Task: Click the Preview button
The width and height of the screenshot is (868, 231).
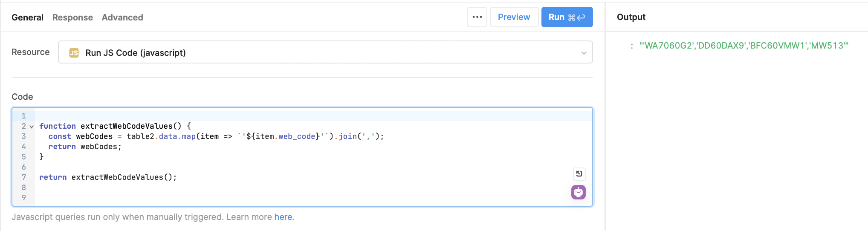Action: click(514, 17)
